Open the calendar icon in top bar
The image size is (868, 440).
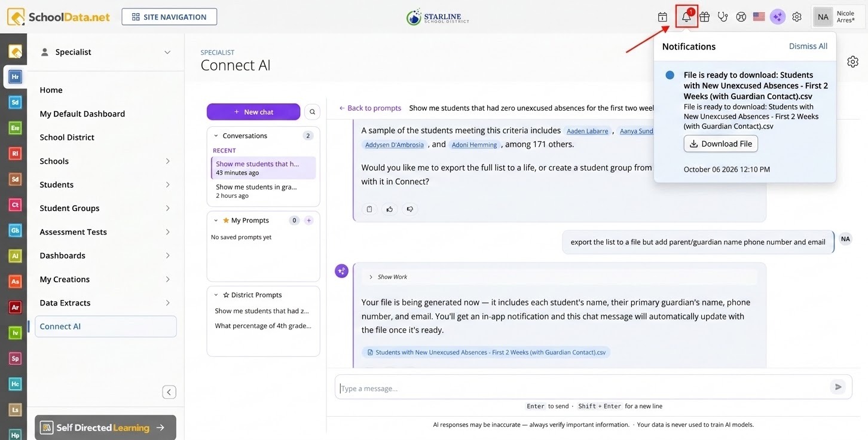point(662,17)
